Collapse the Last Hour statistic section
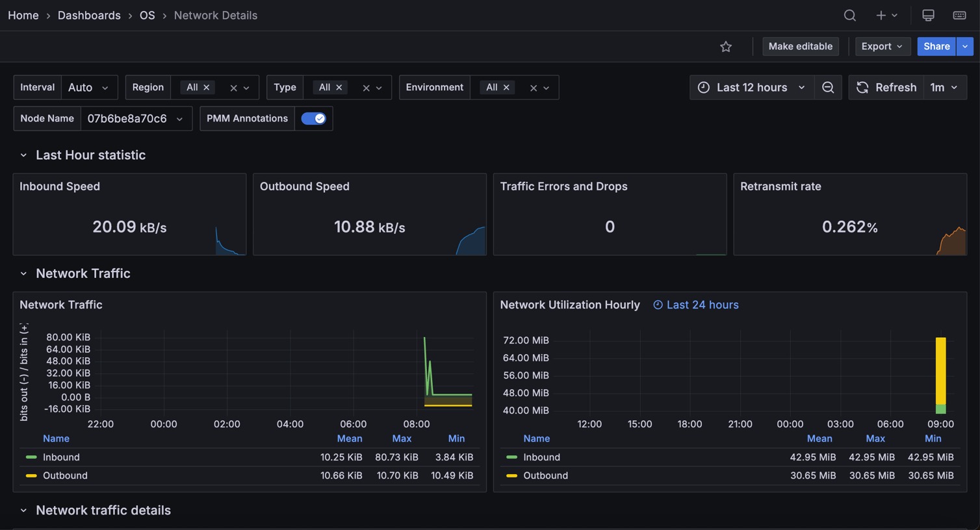Viewport: 980px width, 530px height. 23,155
